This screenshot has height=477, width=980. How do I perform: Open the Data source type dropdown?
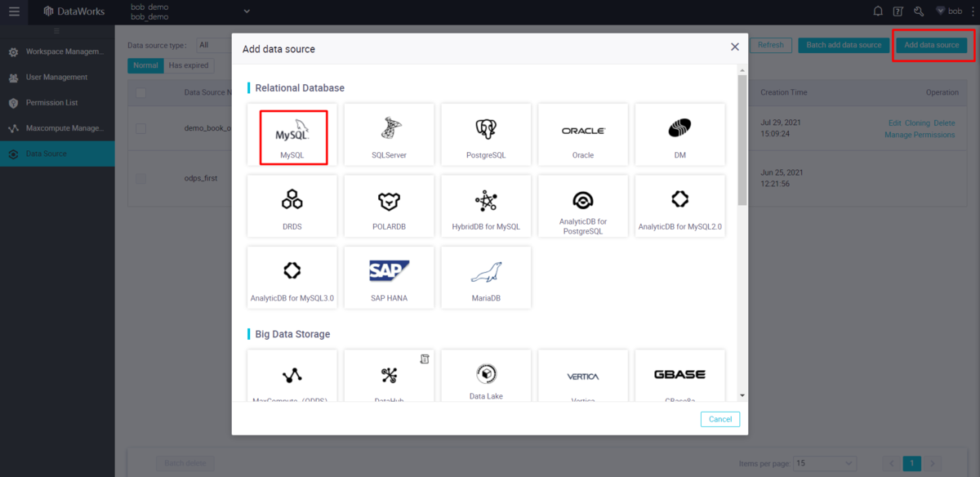pos(214,45)
